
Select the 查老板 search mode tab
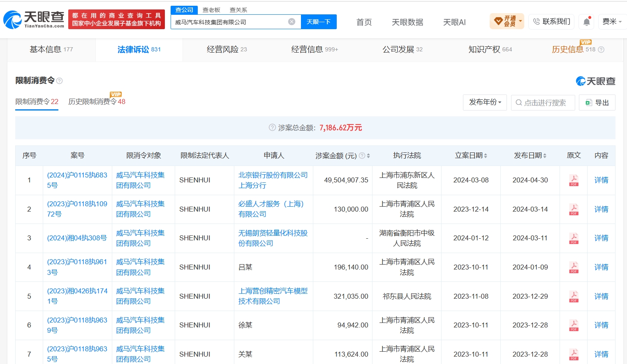211,10
